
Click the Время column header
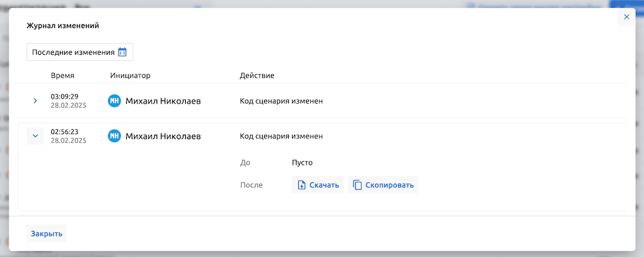point(62,75)
